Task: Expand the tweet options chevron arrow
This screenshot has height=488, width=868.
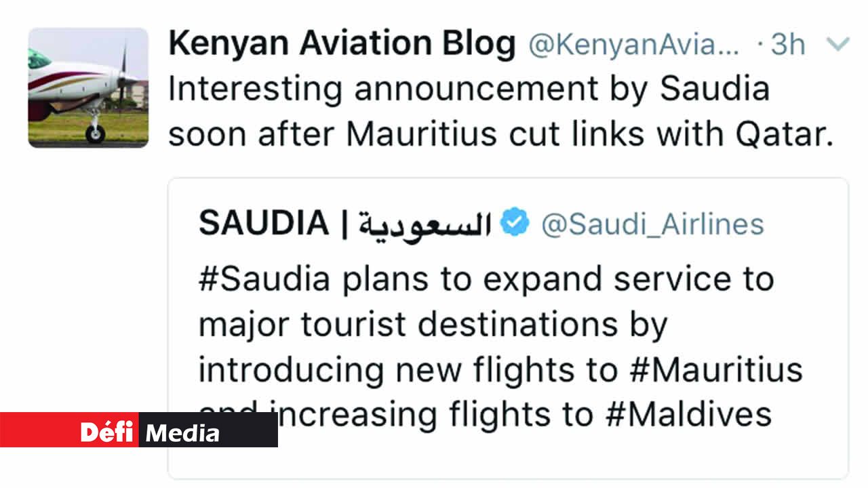Action: [838, 45]
